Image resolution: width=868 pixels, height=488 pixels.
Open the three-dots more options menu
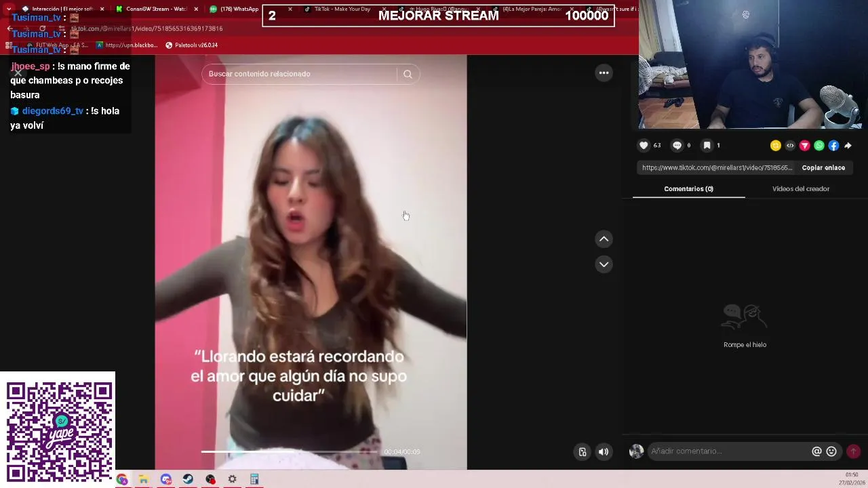[x=604, y=73]
